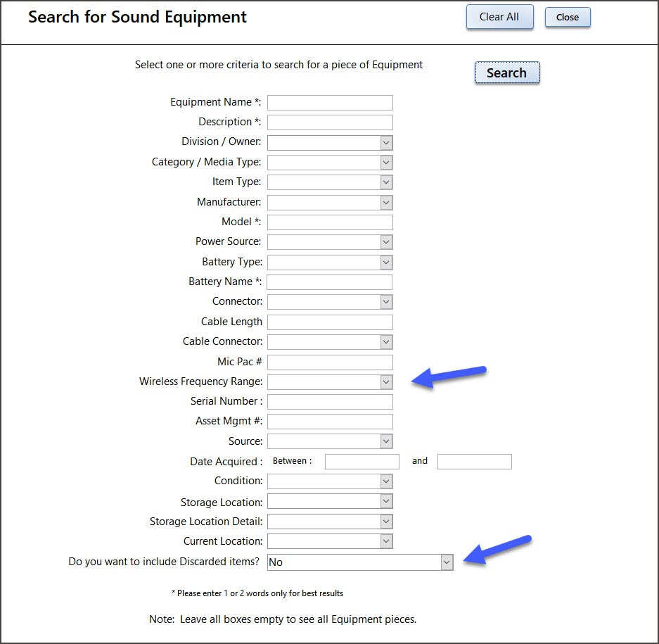Open the Item Type dropdown arrow

(x=386, y=182)
